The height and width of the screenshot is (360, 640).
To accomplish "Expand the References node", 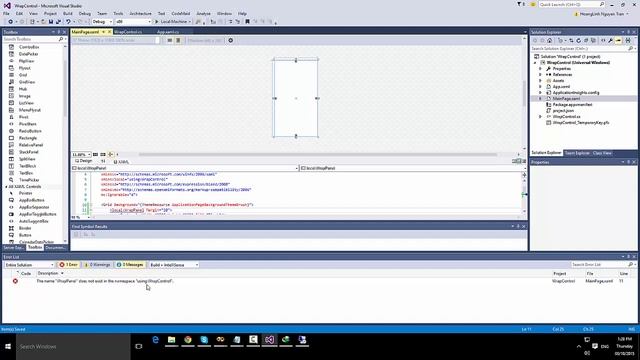I will (x=540, y=75).
